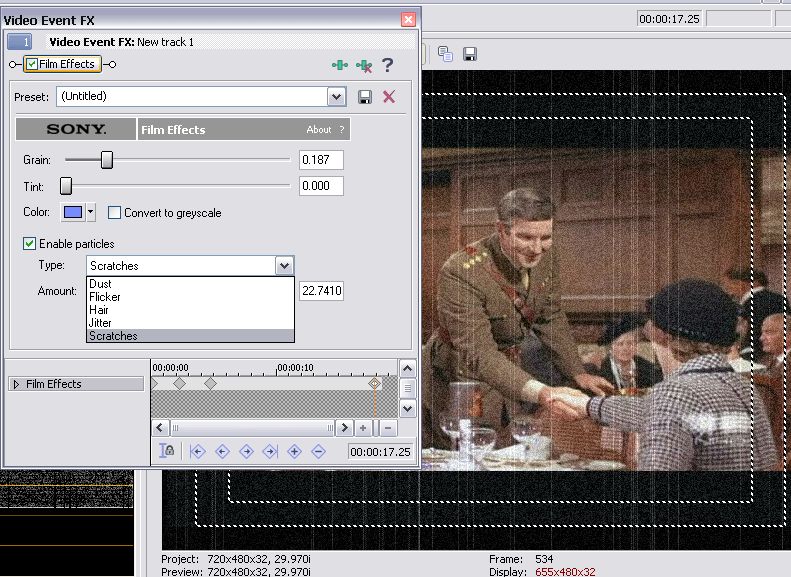Copy snapshot to clipboard in preview toolbar
The height and width of the screenshot is (577, 791).
pyautogui.click(x=445, y=54)
